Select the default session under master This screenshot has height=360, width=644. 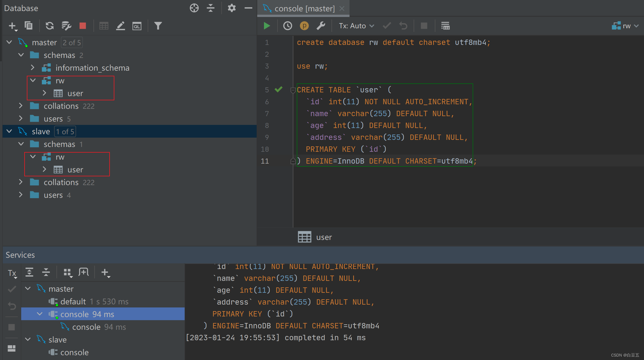tap(73, 302)
